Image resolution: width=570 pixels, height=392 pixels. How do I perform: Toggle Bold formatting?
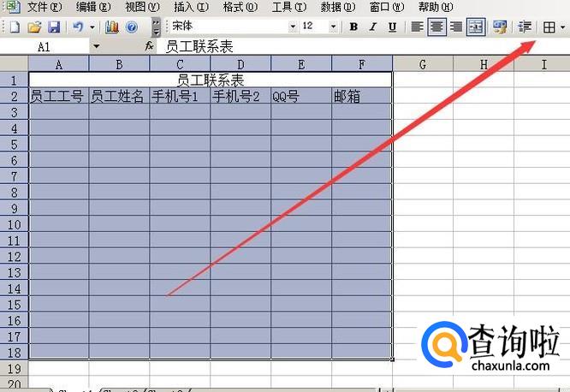tap(353, 27)
